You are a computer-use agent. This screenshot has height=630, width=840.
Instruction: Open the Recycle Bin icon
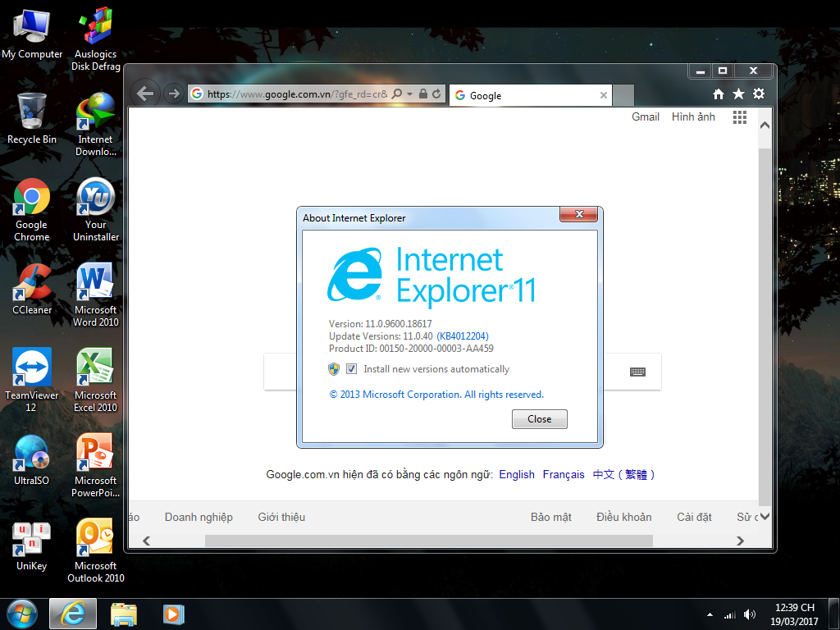pyautogui.click(x=32, y=118)
